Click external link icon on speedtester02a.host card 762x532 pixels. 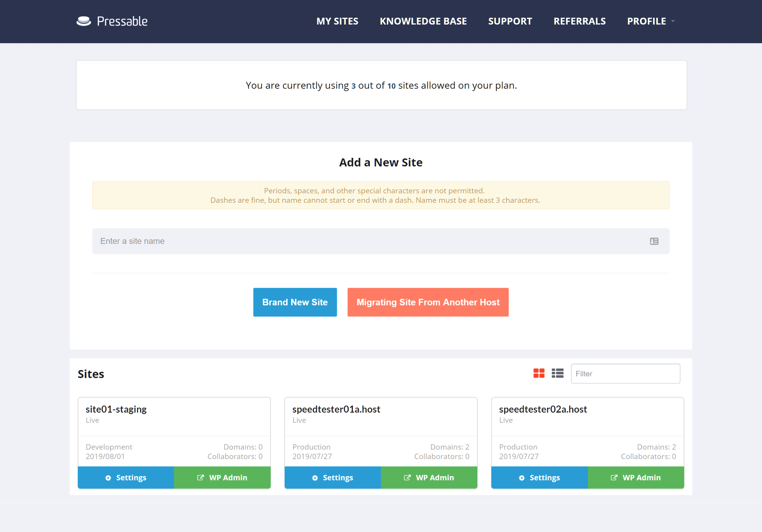614,477
